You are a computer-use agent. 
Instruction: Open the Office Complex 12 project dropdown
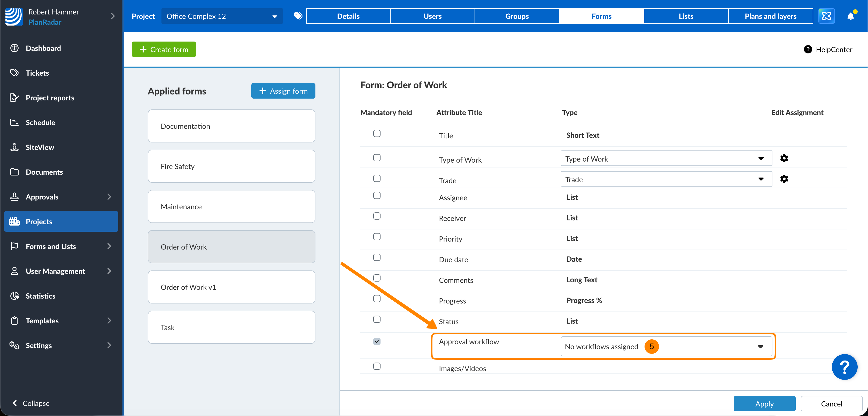(222, 16)
